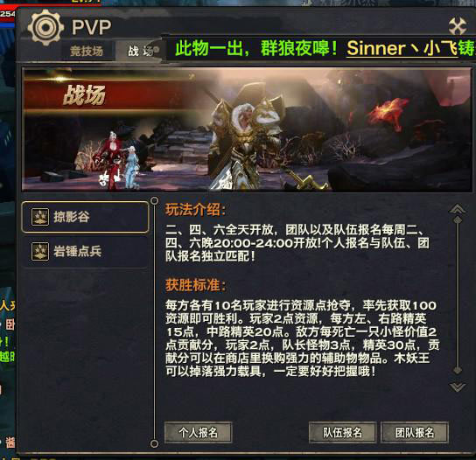Screen dimensions: 476x460
Task: Select the 掠影谷 battlefield entry
Action: 85,217
